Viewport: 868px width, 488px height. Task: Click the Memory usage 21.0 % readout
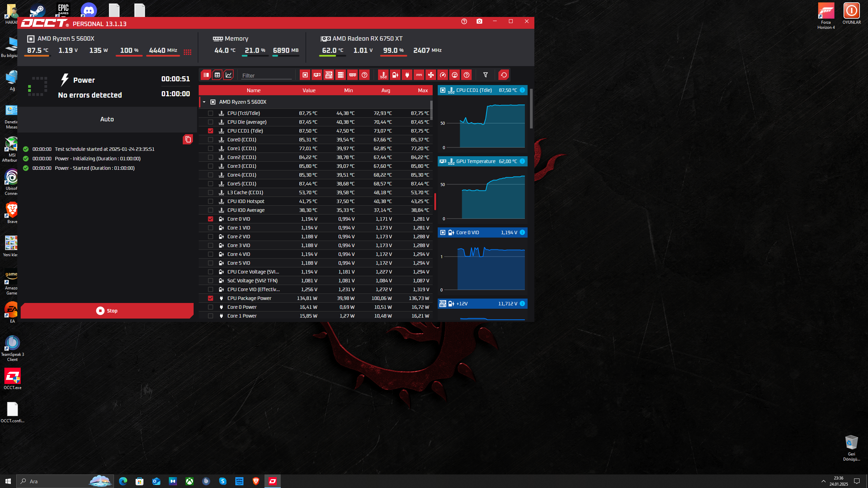coord(255,50)
